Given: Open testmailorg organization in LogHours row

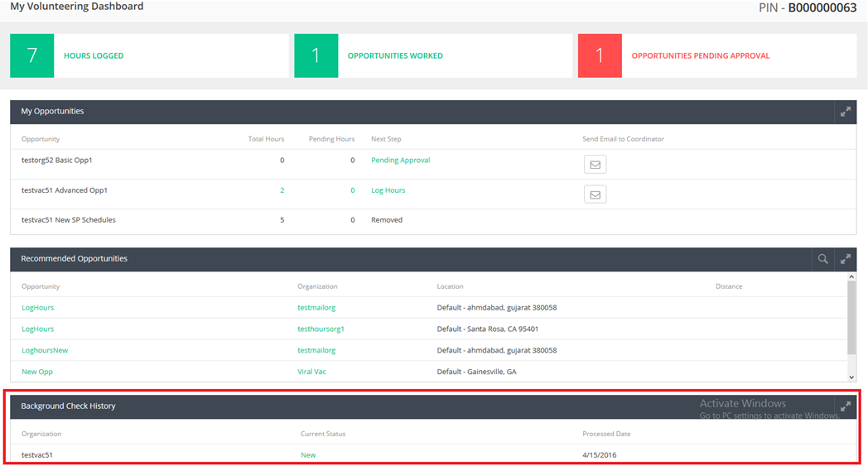Looking at the screenshot, I should click(316, 307).
